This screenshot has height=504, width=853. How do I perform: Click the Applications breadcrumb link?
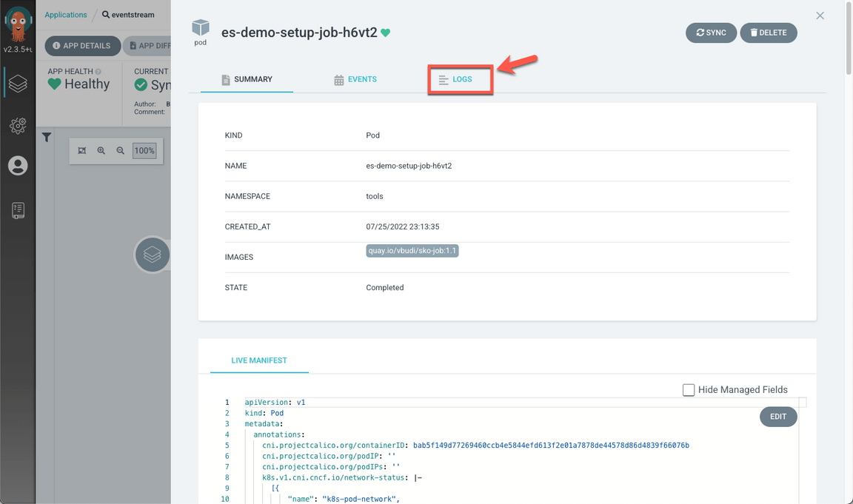[65, 15]
